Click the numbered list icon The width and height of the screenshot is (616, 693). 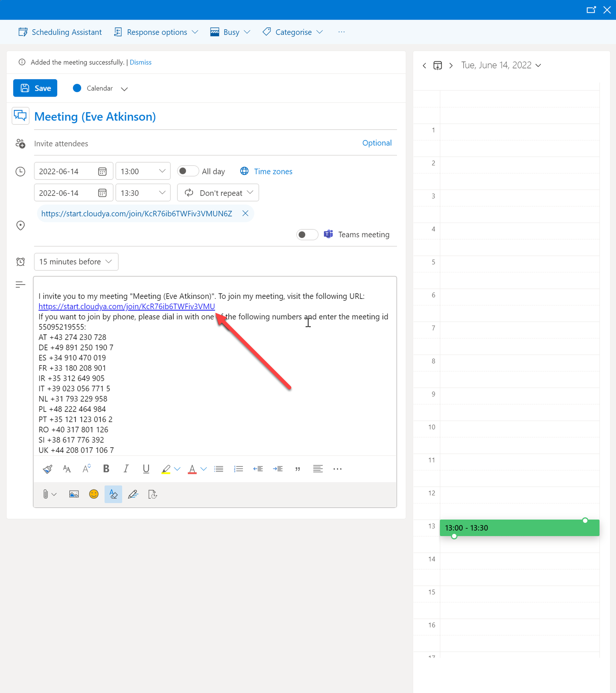point(238,469)
